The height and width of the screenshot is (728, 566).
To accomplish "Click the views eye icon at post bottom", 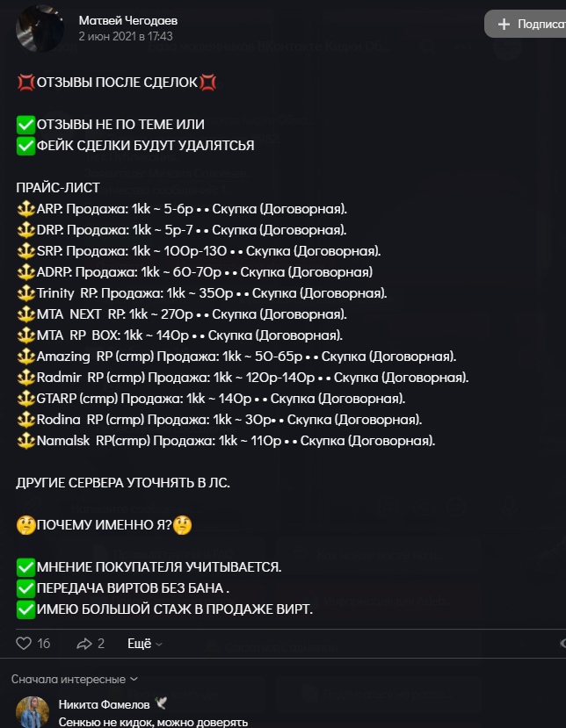I will (x=562, y=644).
